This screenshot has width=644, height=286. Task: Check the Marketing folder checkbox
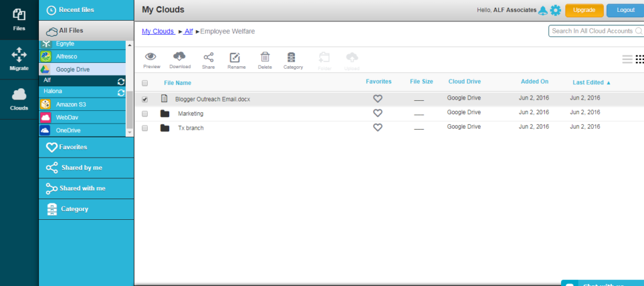coord(145,113)
